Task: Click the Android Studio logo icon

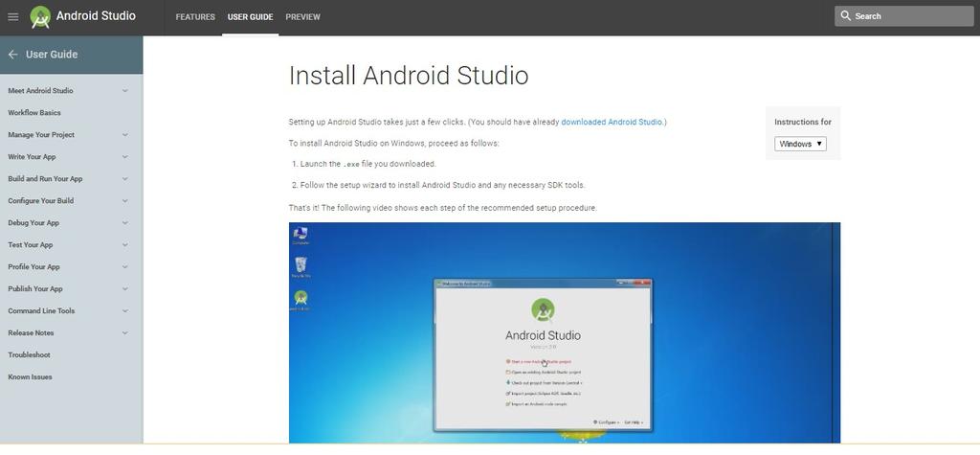Action: point(40,17)
